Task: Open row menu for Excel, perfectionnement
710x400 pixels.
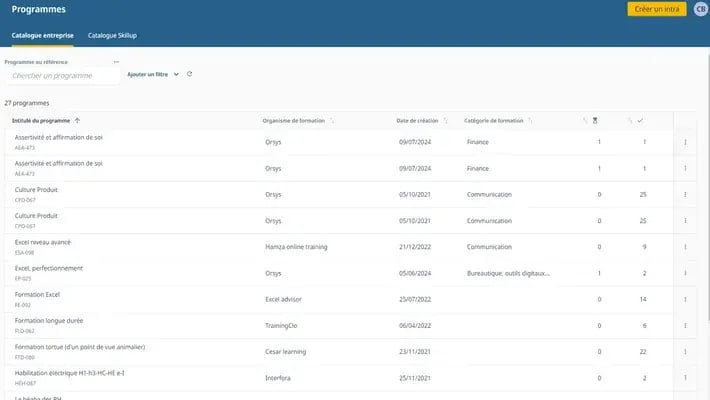Action: [x=685, y=273]
